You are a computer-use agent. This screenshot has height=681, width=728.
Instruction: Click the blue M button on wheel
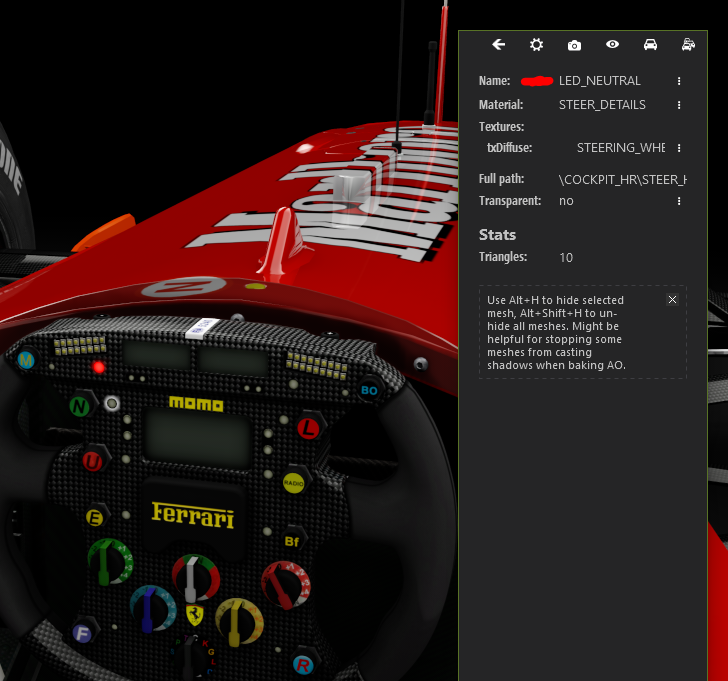click(x=26, y=360)
